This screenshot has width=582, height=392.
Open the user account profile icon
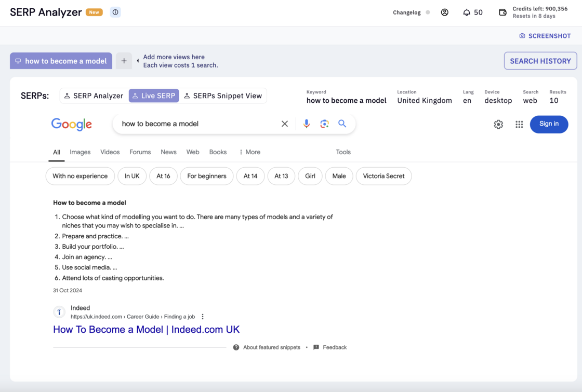(x=444, y=12)
